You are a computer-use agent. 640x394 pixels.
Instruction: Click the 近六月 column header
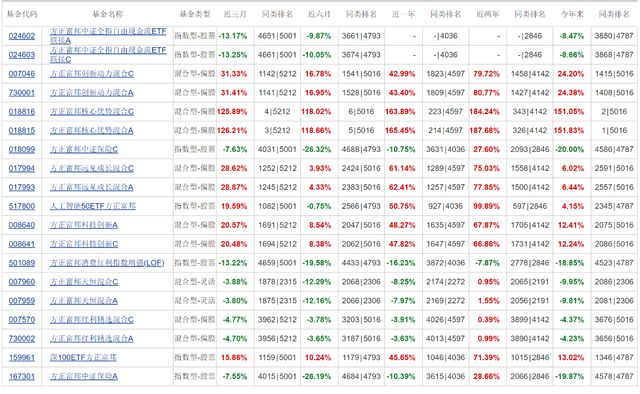coord(319,14)
